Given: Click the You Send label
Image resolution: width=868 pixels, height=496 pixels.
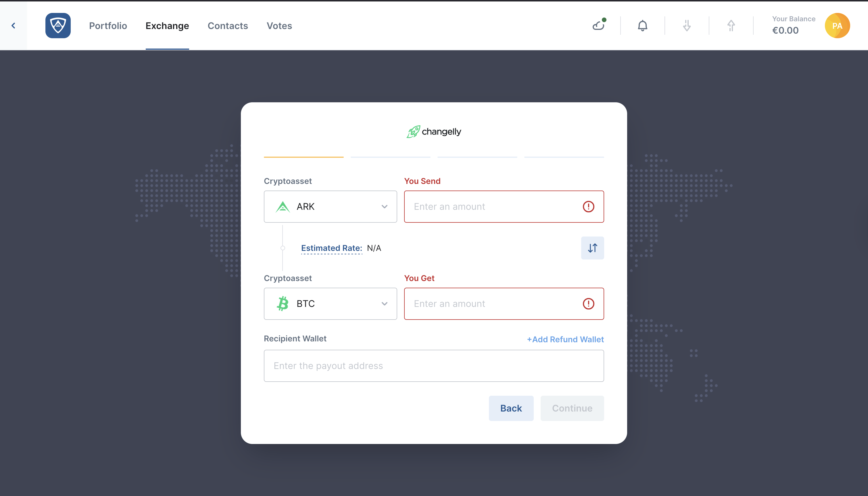Looking at the screenshot, I should (422, 181).
